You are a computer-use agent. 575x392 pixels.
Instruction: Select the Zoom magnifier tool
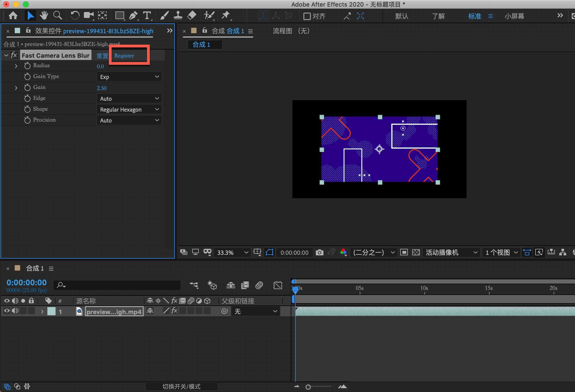coord(57,16)
